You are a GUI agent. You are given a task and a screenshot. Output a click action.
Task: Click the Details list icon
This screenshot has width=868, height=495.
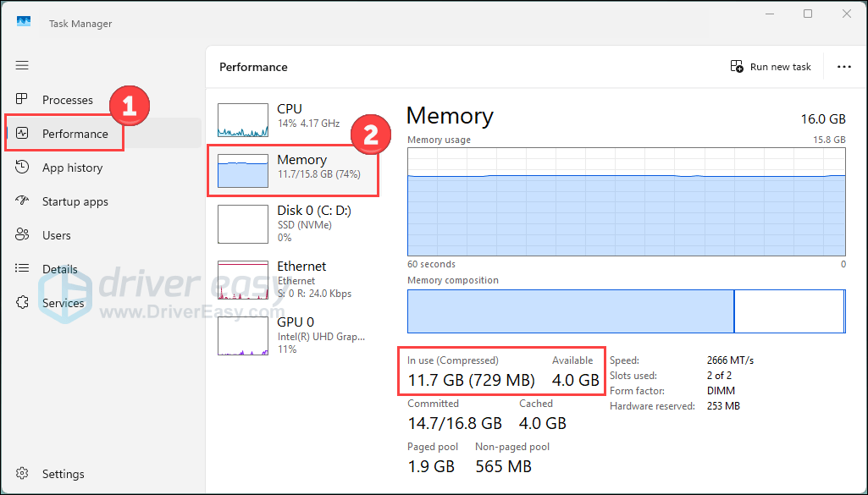[x=23, y=269]
